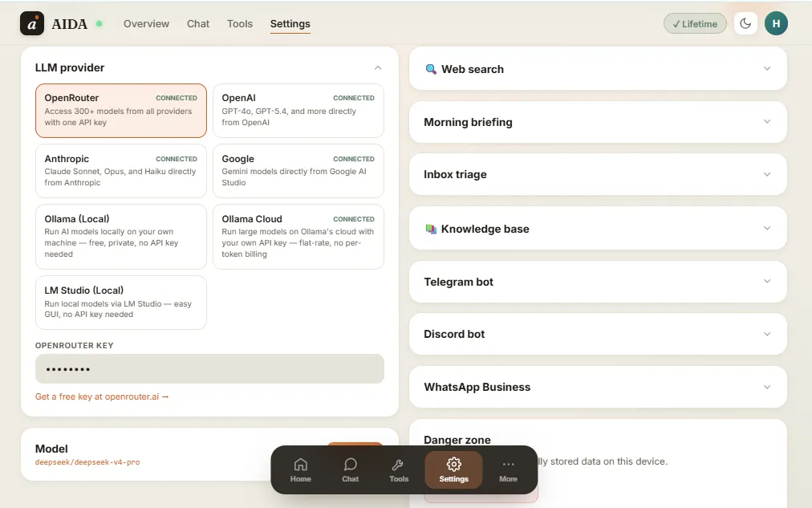Click the Web search magnifier icon
Screen dimensions: 812x508
pos(430,69)
